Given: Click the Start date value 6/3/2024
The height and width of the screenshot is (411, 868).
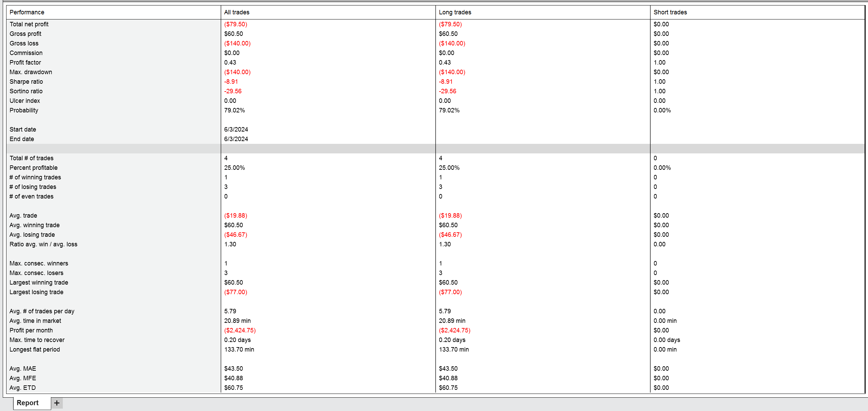Looking at the screenshot, I should tap(236, 129).
